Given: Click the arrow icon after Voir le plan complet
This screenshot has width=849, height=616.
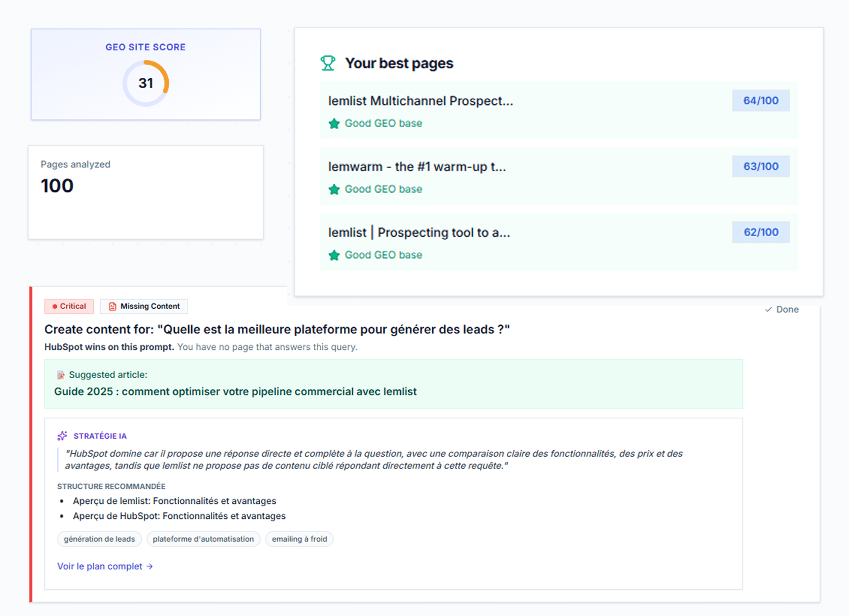Looking at the screenshot, I should point(150,566).
